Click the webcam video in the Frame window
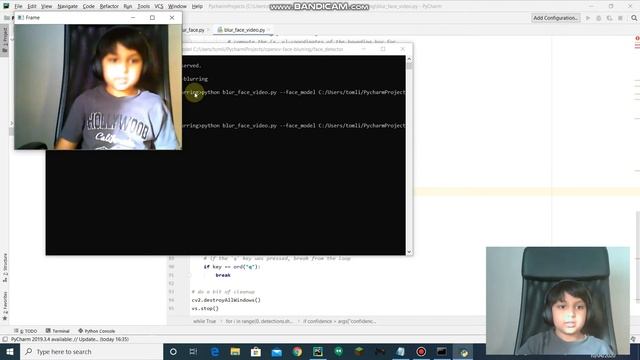The image size is (640, 360). [98, 87]
